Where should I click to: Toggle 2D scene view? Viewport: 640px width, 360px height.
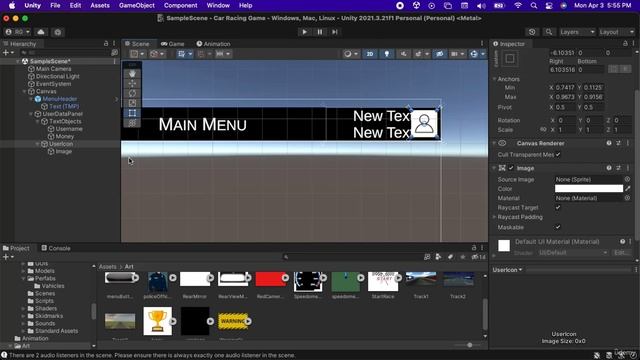tap(370, 54)
